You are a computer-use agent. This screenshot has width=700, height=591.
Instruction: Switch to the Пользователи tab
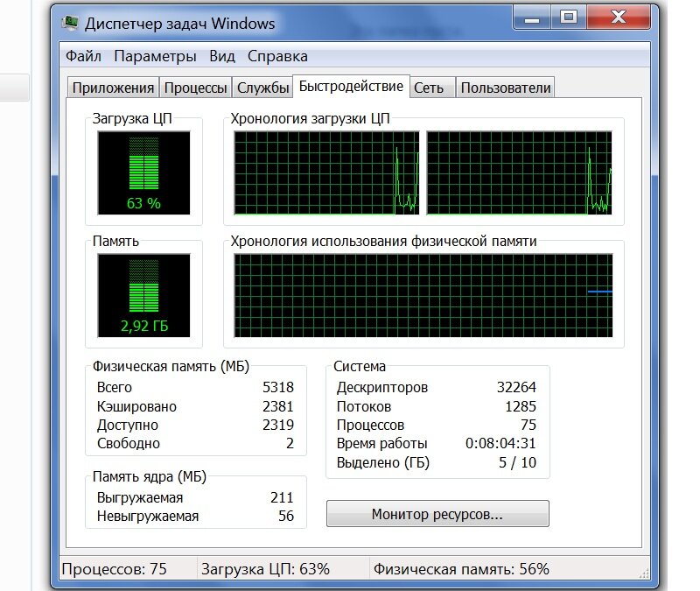click(506, 88)
